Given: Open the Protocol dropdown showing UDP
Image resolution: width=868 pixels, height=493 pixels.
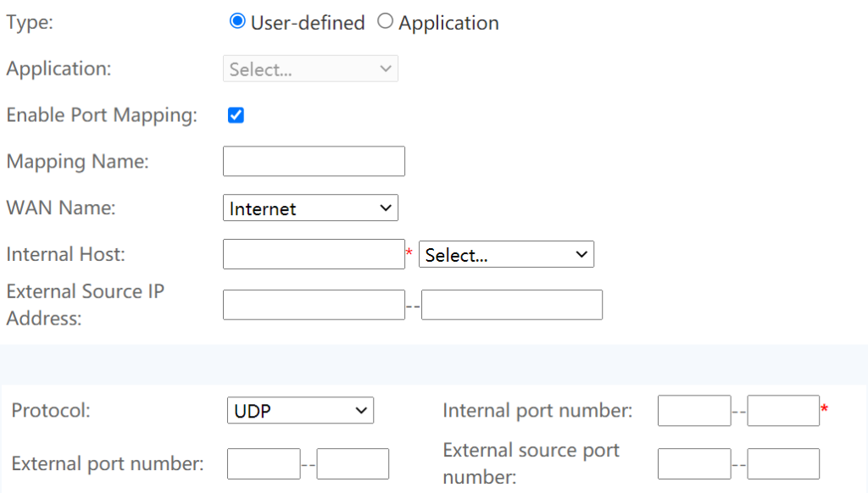Looking at the screenshot, I should click(301, 410).
